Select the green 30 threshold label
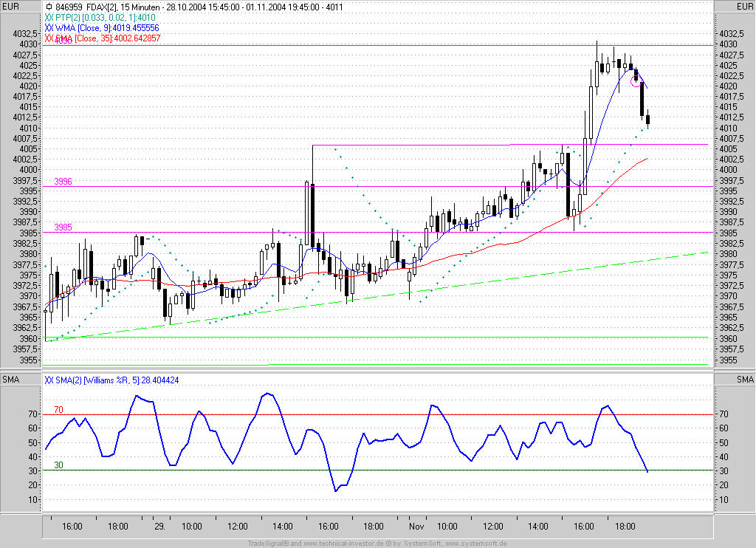 click(x=58, y=465)
